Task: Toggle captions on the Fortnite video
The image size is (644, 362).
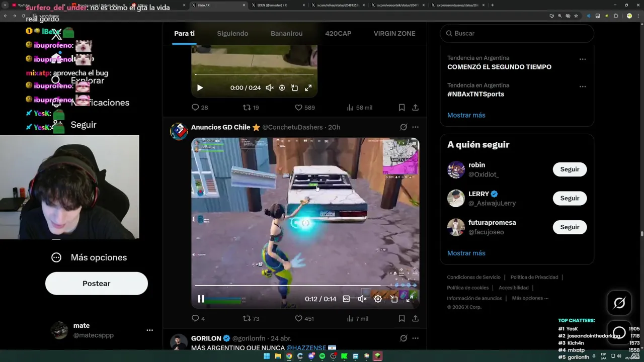Action: pos(346,299)
